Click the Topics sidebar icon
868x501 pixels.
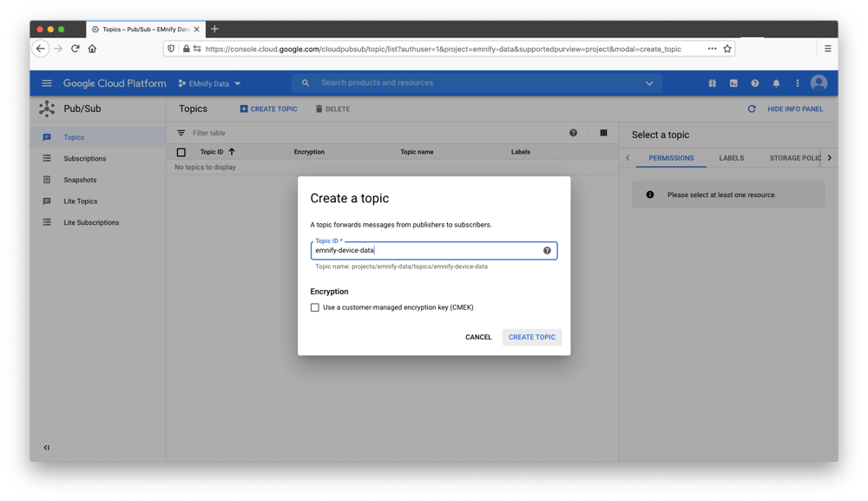(47, 137)
